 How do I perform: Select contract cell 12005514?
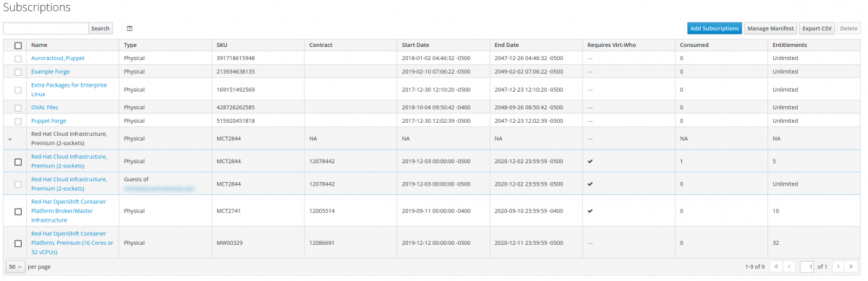[x=321, y=211]
